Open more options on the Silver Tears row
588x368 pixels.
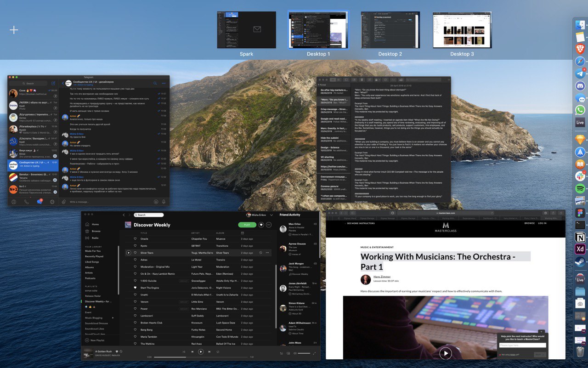267,253
